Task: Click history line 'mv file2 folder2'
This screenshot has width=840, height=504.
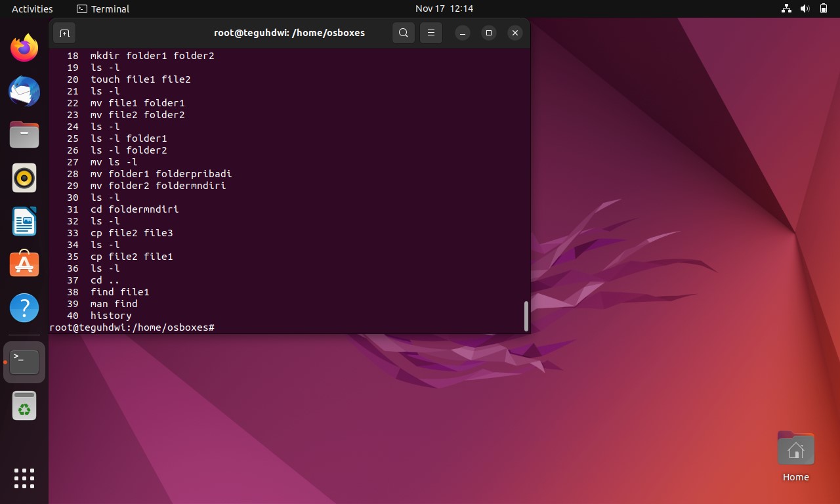Action: tap(138, 115)
